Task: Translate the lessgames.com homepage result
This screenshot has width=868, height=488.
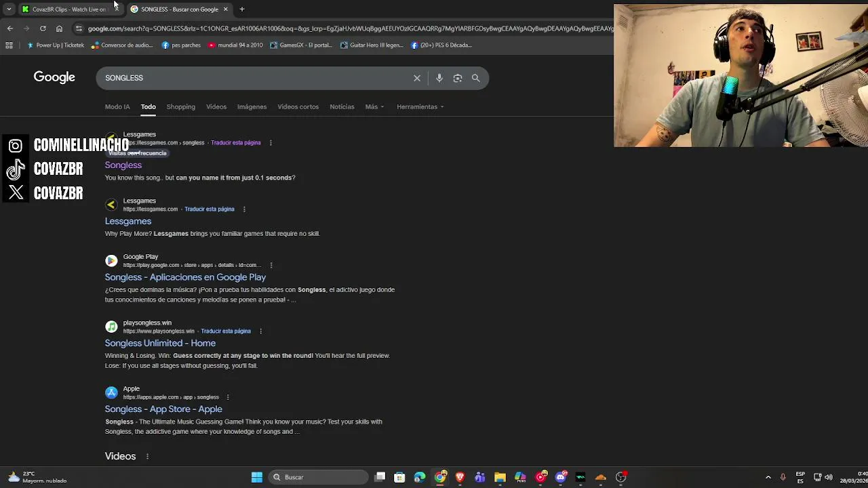Action: click(210, 209)
